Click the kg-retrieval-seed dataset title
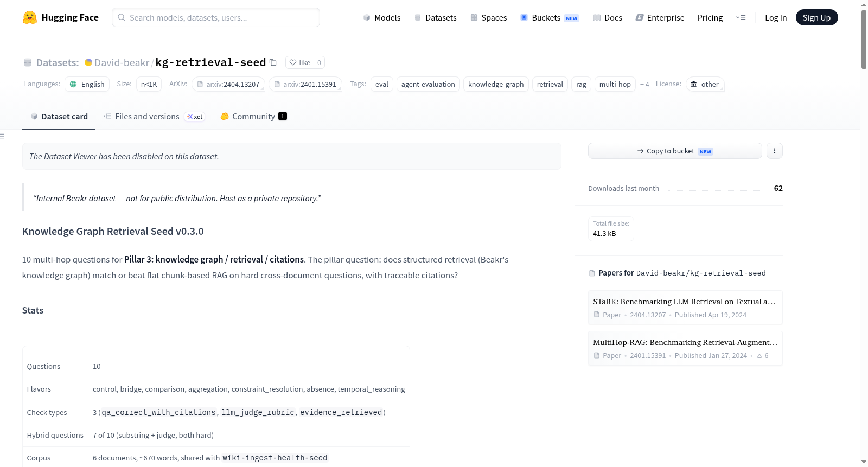The image size is (868, 467). [x=210, y=62]
